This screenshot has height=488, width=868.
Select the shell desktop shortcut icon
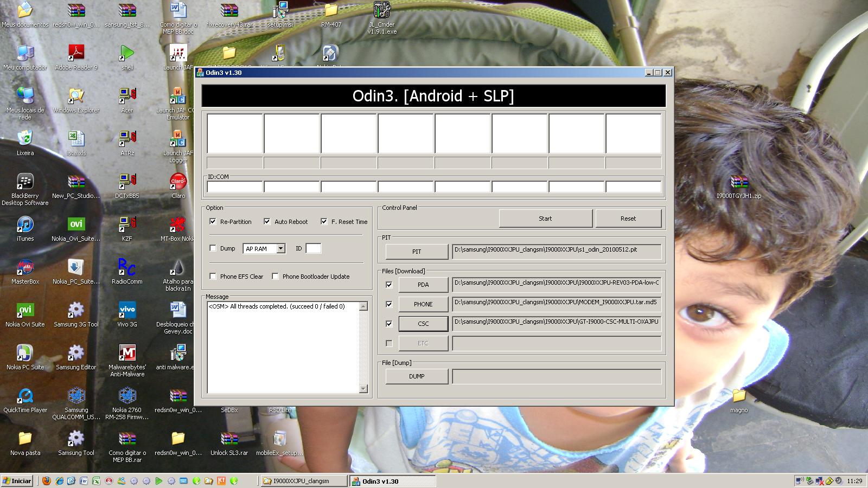[x=127, y=57]
